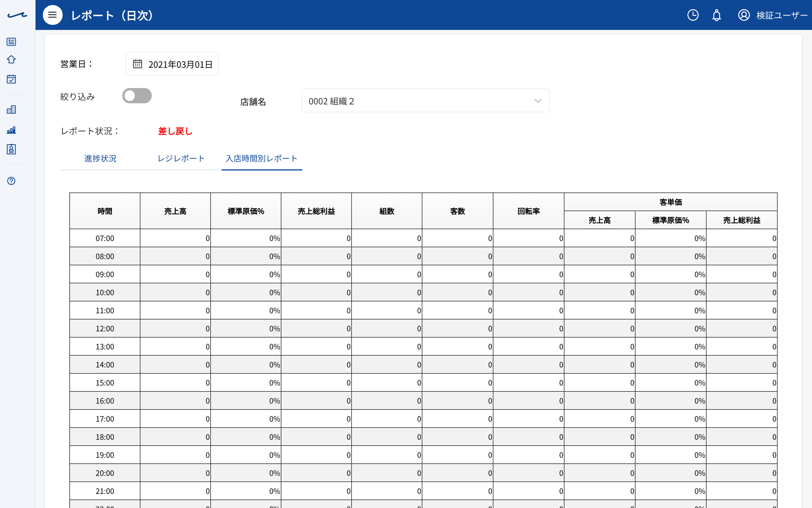Open notifications bell icon
The image size is (812, 508).
pyautogui.click(x=716, y=15)
